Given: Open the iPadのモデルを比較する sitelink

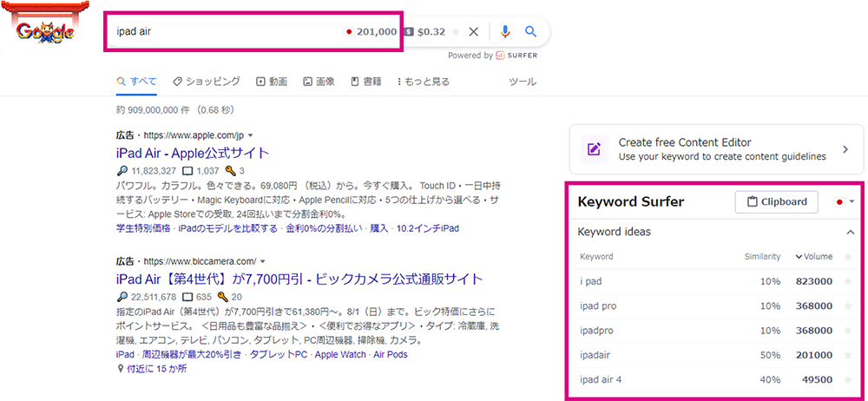Looking at the screenshot, I should [227, 228].
